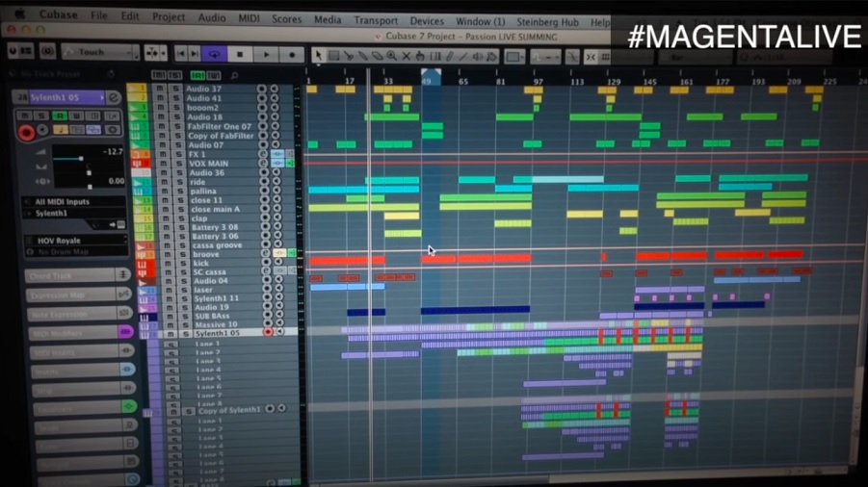Viewport: 868px width, 487px height.
Task: Expand the Chord Track inspector section
Action: (x=76, y=276)
